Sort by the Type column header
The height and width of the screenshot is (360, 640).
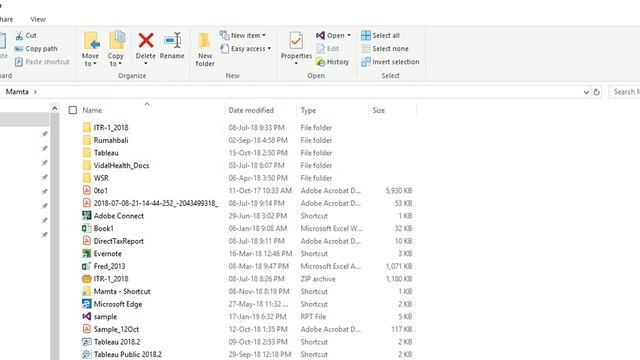(x=308, y=110)
